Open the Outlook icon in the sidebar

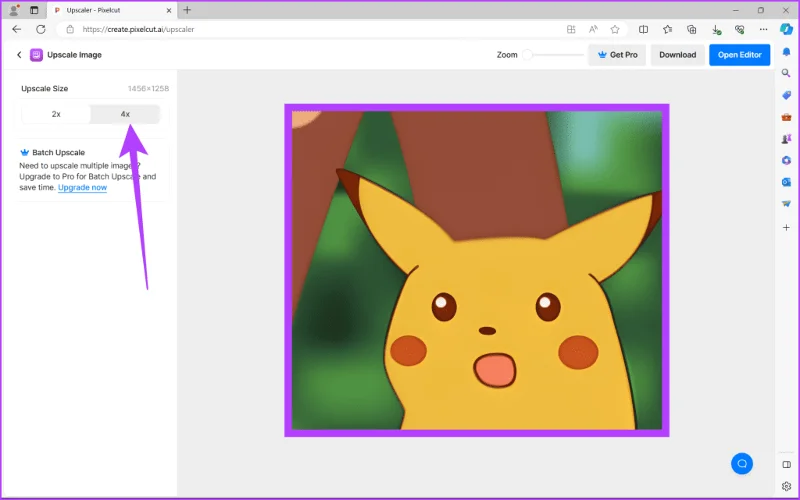click(x=786, y=182)
